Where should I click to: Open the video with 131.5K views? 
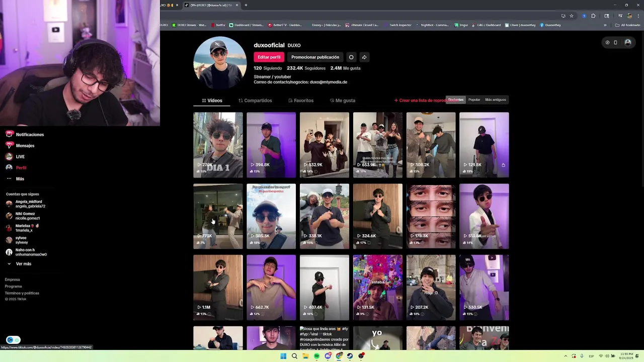tap(378, 288)
